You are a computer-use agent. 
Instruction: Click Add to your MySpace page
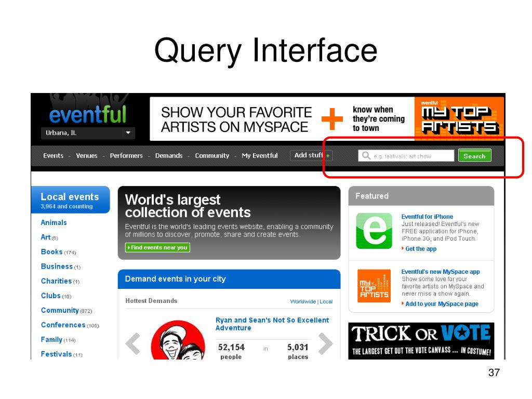[442, 303]
